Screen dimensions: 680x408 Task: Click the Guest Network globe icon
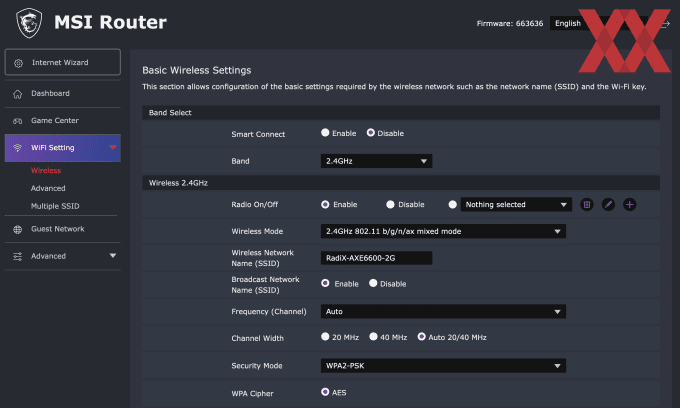pyautogui.click(x=17, y=229)
